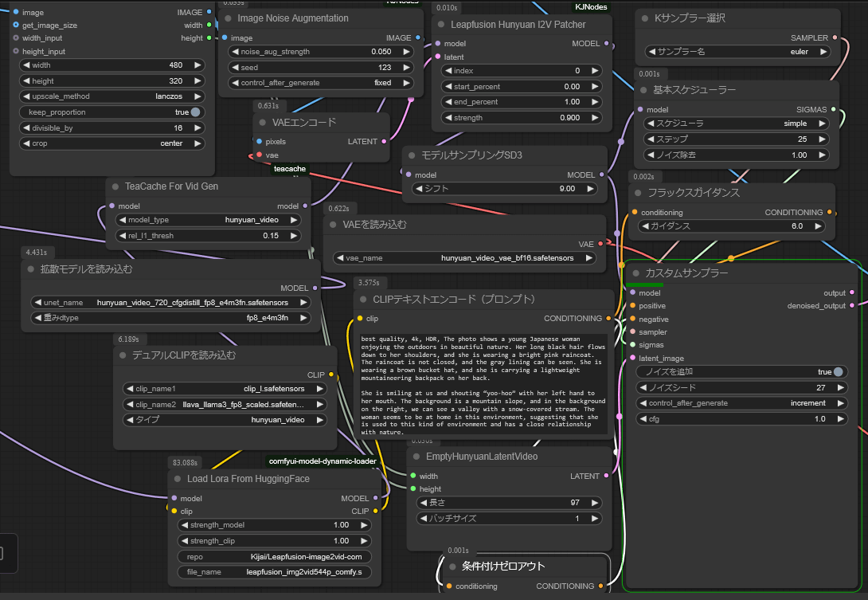Image resolution: width=868 pixels, height=600 pixels.
Task: Increase the width value with right arrow
Action: tap(197, 65)
